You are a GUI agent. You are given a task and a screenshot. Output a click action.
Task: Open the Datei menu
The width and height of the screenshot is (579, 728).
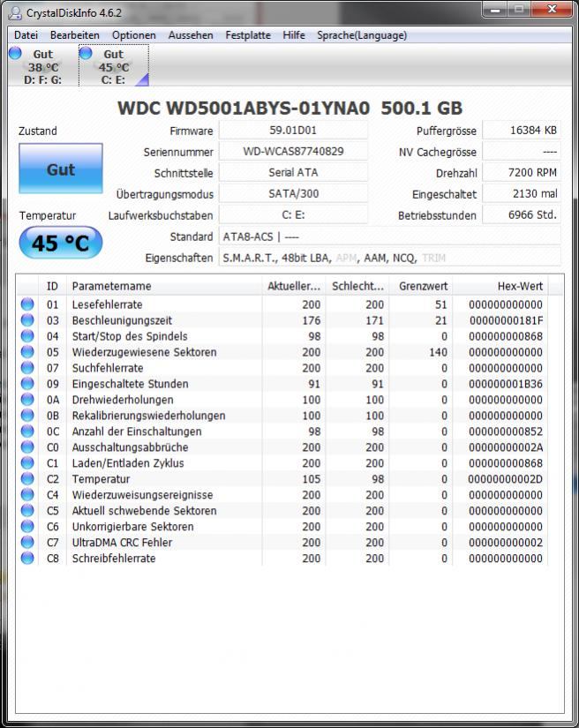(x=26, y=35)
